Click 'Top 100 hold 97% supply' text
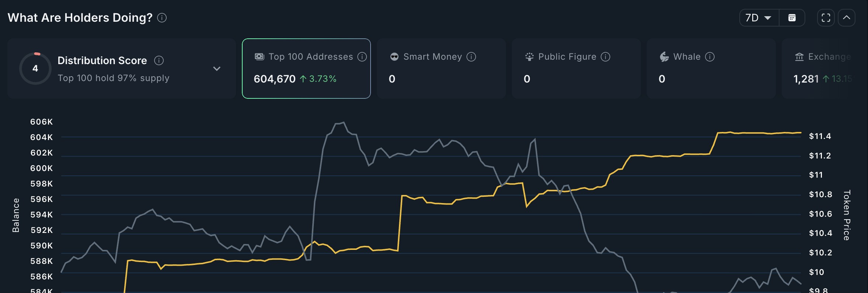868x293 pixels. click(114, 78)
